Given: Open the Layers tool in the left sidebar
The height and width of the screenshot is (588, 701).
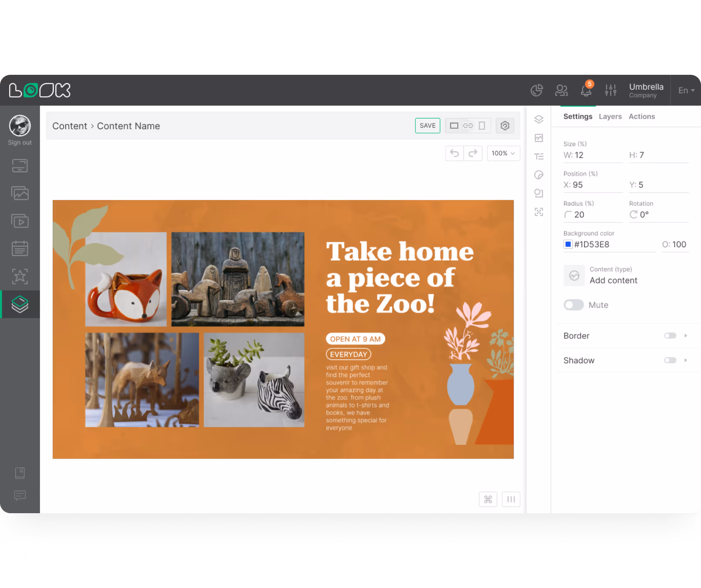Looking at the screenshot, I should [x=20, y=304].
